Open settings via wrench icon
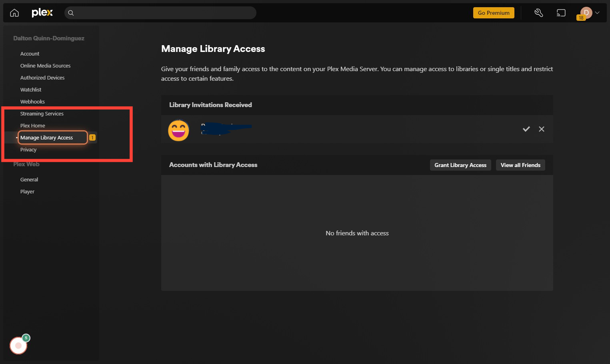 tap(539, 13)
